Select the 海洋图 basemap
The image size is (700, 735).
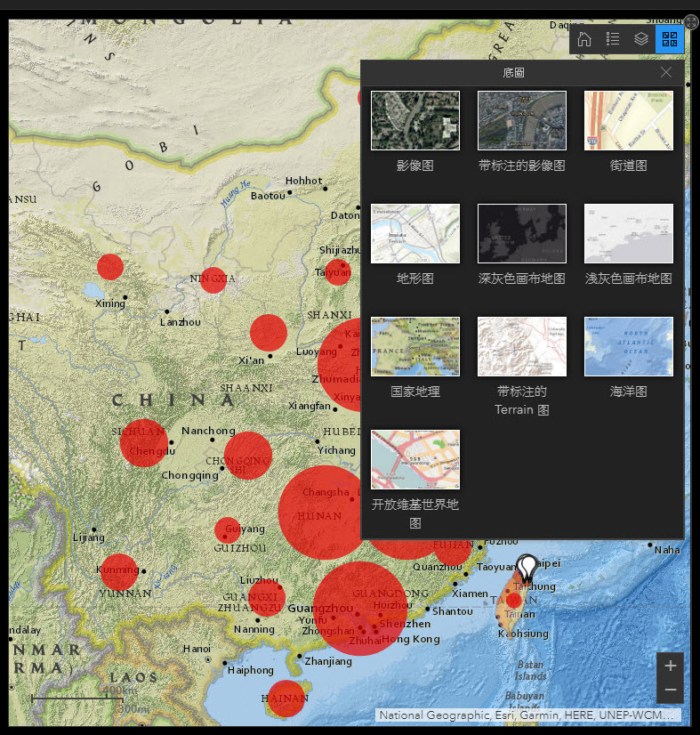click(628, 346)
